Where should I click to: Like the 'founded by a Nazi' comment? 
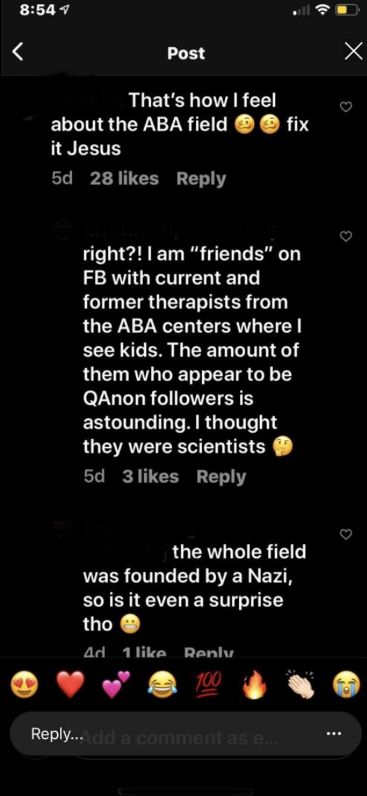(346, 534)
